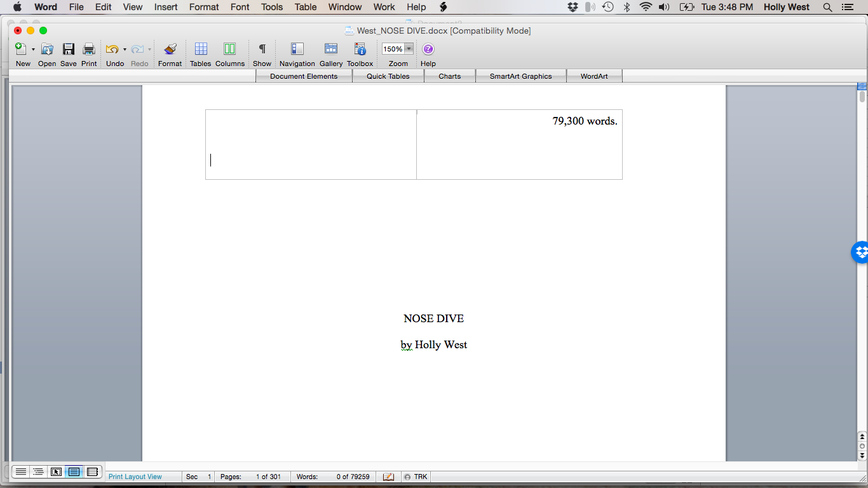
Task: Open the Dropbox menu bar icon
Action: pos(573,7)
